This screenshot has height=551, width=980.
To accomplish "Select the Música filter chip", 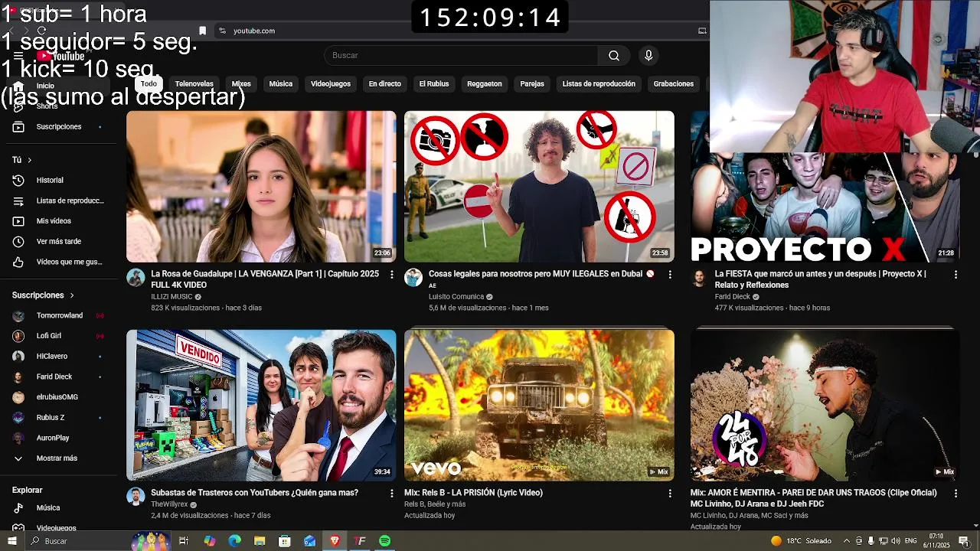I will click(280, 83).
